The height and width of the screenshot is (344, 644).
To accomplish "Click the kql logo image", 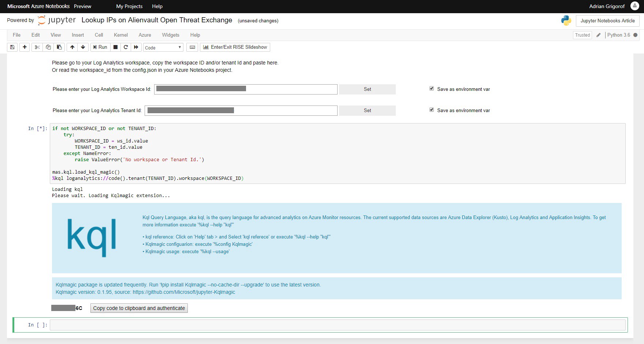I will coord(92,237).
